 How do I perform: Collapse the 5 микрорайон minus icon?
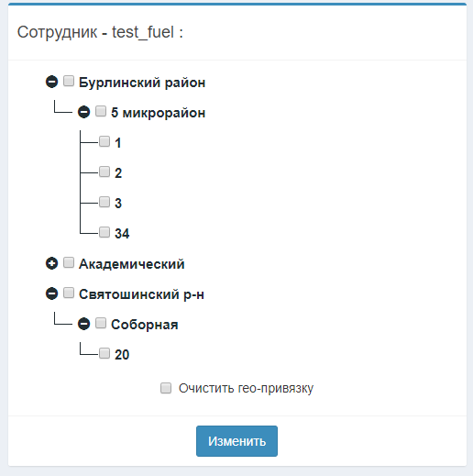point(83,112)
